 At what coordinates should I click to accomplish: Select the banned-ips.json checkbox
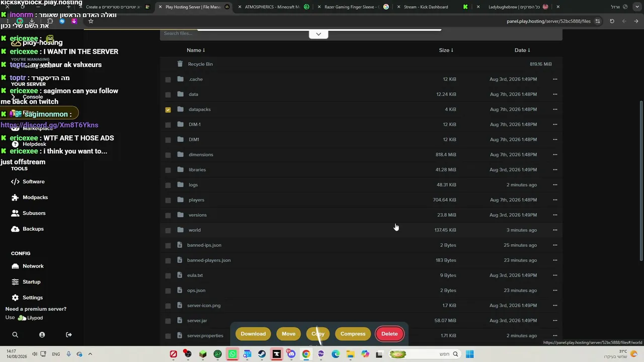point(168,245)
